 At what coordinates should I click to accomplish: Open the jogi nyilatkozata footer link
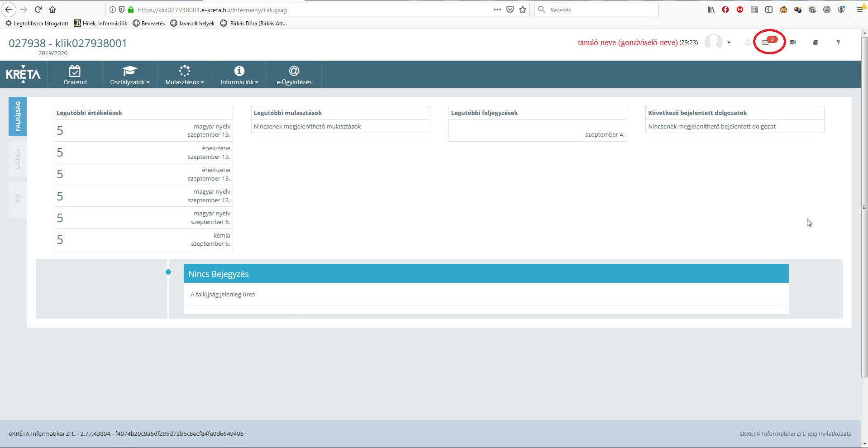tap(795, 434)
